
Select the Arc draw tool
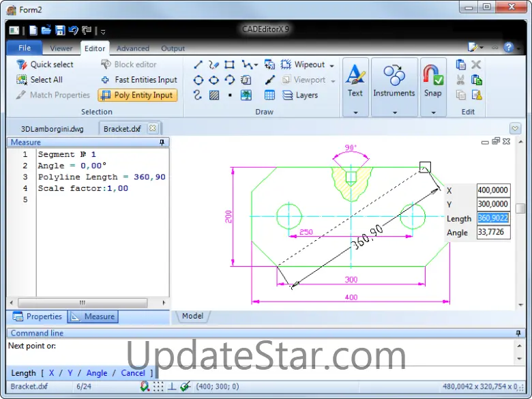[x=230, y=80]
